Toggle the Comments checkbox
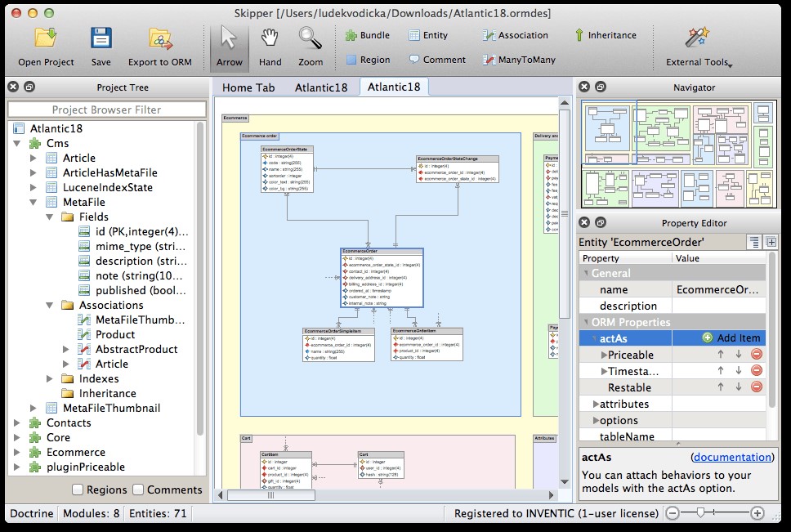Viewport: 791px width, 532px height. coord(138,490)
